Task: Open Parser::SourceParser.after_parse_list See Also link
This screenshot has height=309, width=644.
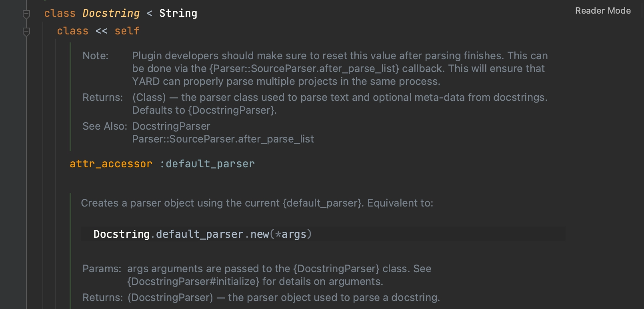Action: 223,139
